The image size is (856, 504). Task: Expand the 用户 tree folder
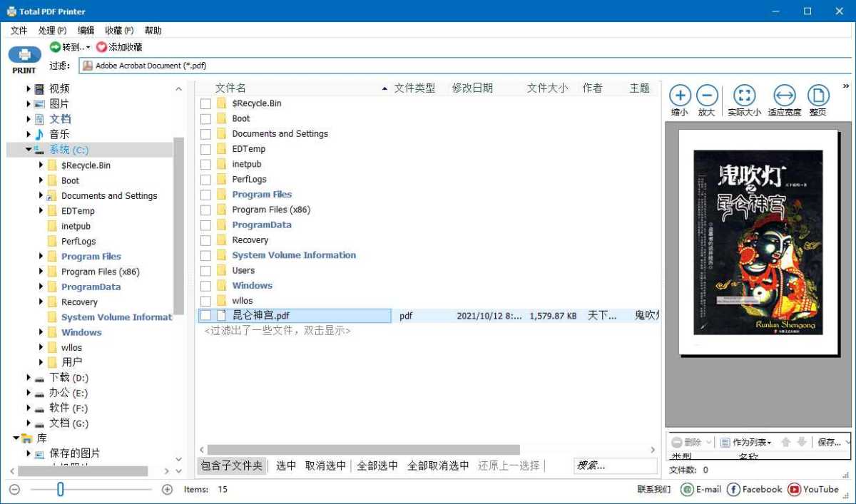pos(41,363)
